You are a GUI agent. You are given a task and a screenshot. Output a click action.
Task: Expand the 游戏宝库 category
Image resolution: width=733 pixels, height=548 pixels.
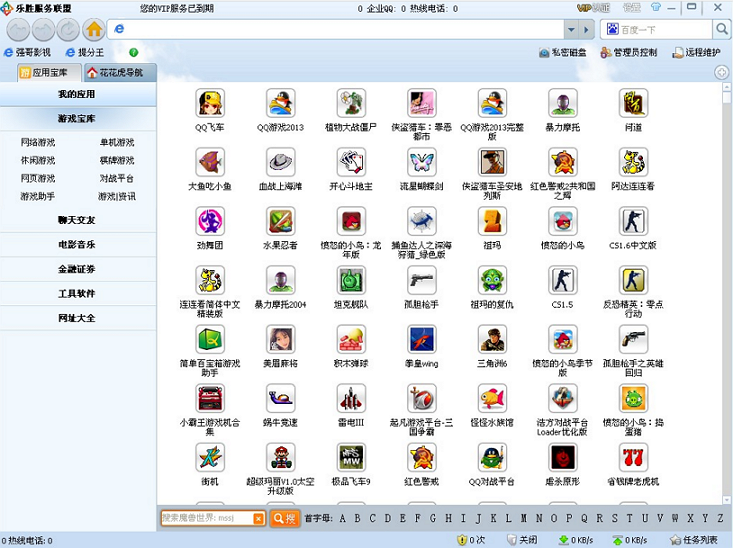tap(77, 118)
